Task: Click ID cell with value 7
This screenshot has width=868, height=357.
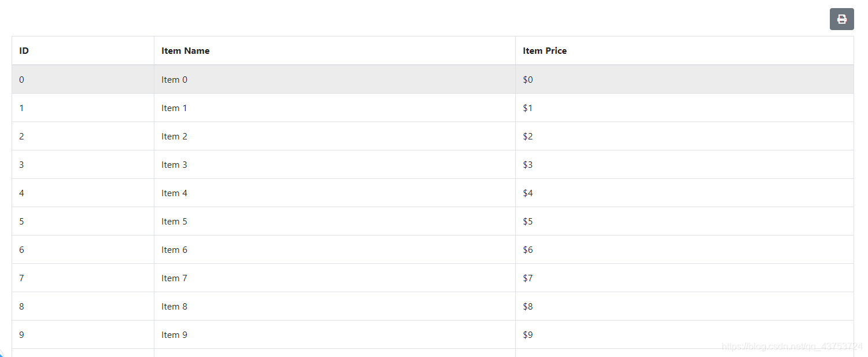Action: (83, 278)
